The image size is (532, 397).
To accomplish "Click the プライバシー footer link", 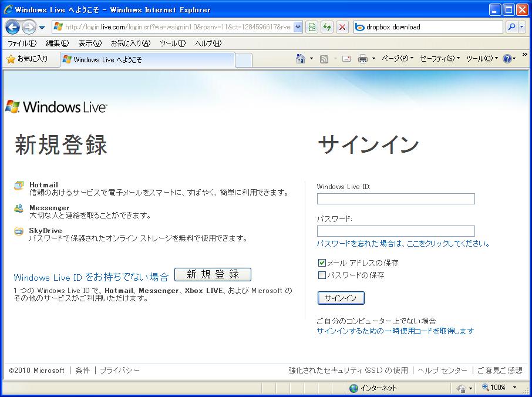I will (x=120, y=370).
